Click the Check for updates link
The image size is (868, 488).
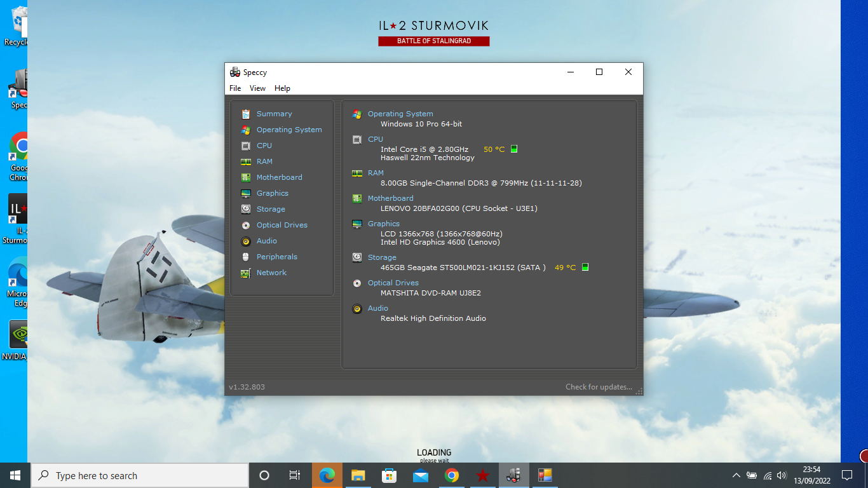599,387
